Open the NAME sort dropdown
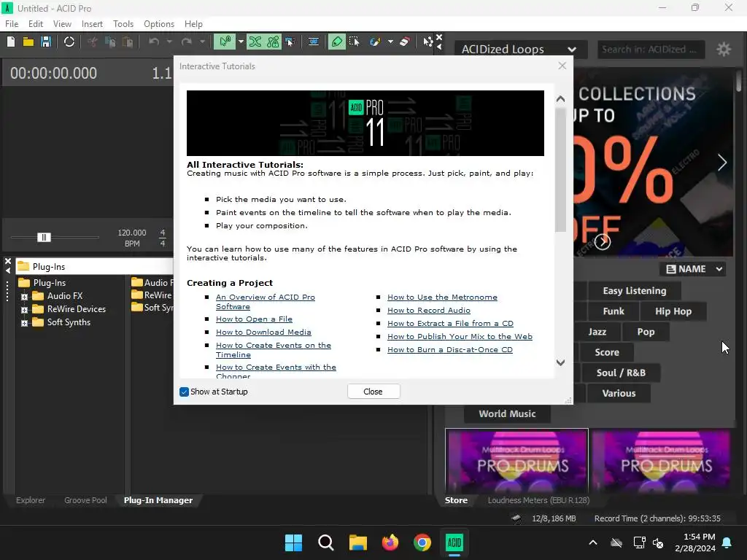Screen dimensions: 747x560 coord(693,269)
